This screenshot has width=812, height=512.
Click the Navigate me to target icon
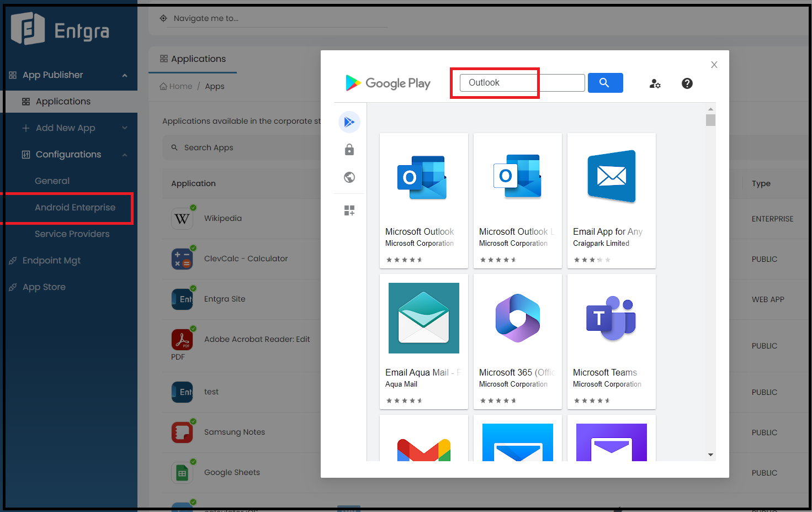tap(163, 18)
